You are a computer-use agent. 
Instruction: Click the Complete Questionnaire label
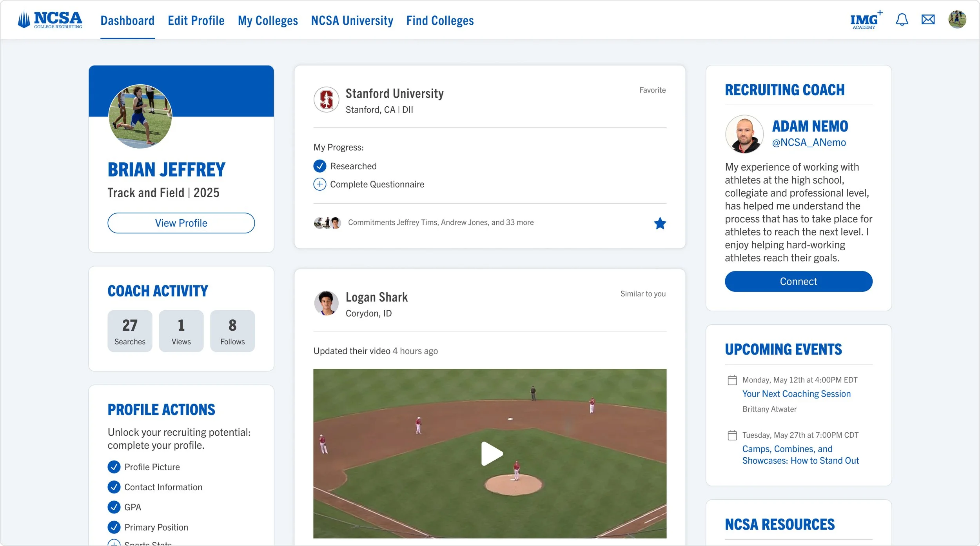pos(377,184)
